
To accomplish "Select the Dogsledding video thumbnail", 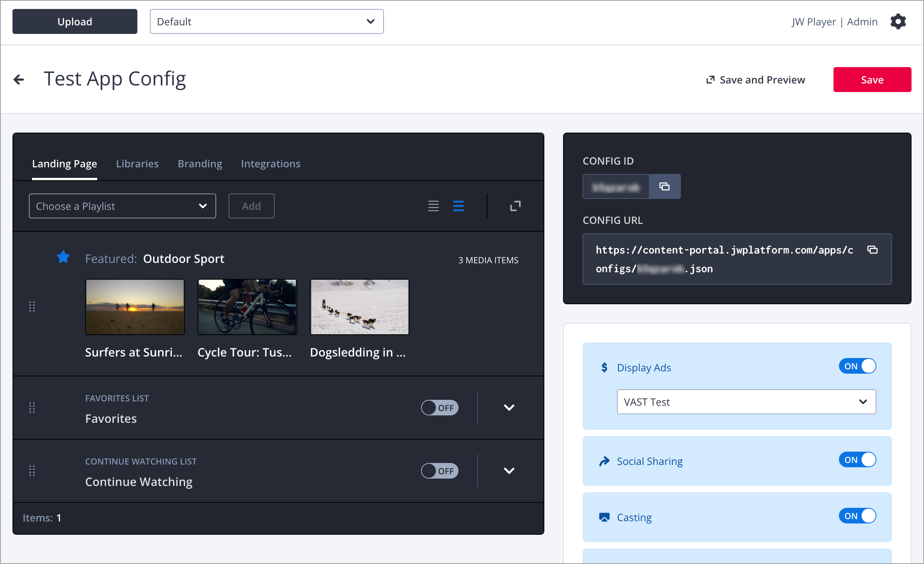I will pos(359,307).
